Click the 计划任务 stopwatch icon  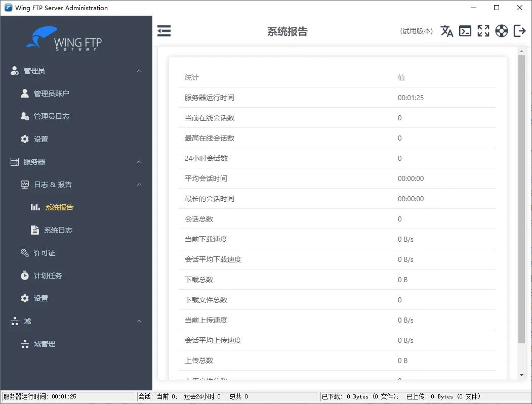click(x=24, y=275)
